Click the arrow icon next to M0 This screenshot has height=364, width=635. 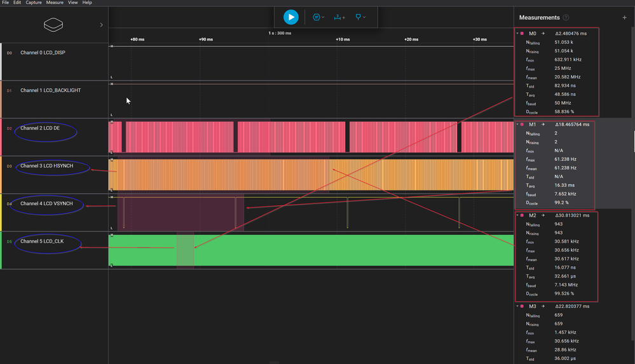(543, 33)
